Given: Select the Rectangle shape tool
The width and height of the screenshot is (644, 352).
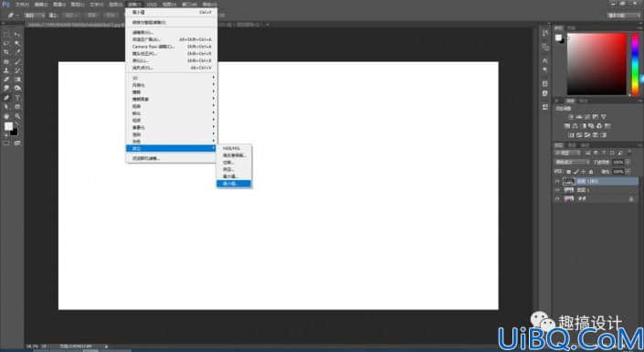Looking at the screenshot, I should coord(17,107).
